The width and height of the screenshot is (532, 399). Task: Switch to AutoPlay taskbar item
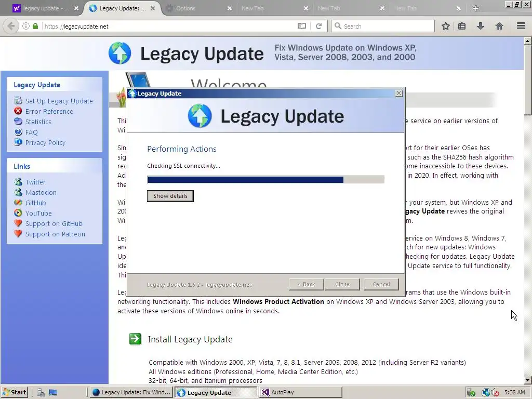click(301, 392)
